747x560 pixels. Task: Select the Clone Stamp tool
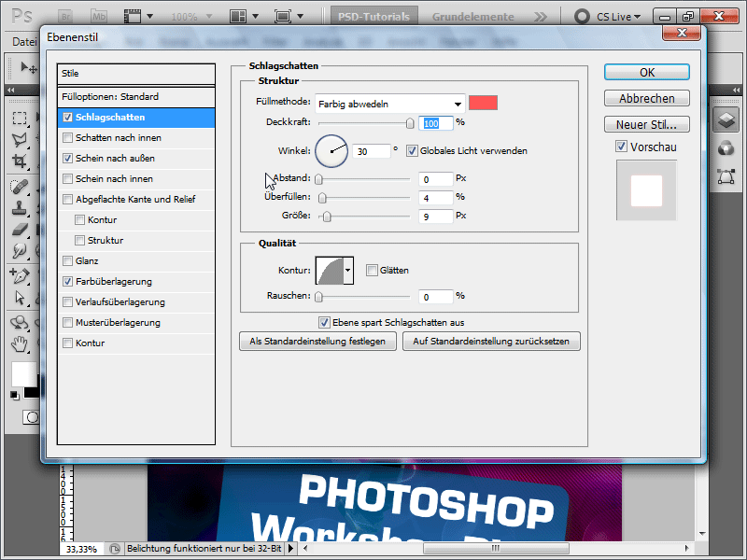pyautogui.click(x=20, y=208)
